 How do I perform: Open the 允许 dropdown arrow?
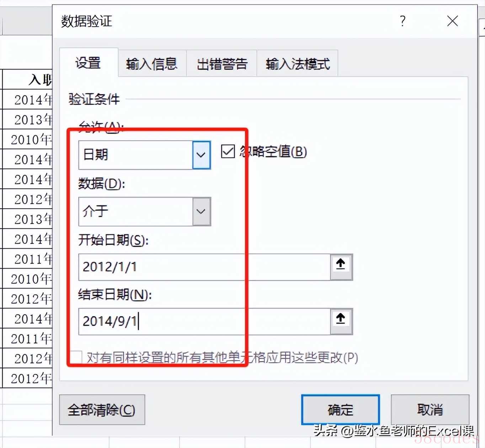coord(201,155)
